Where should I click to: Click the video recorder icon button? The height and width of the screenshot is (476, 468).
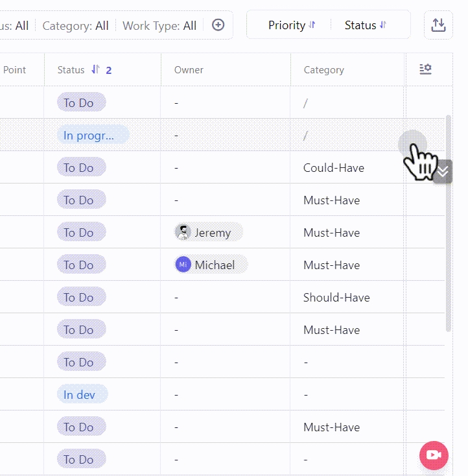434,455
